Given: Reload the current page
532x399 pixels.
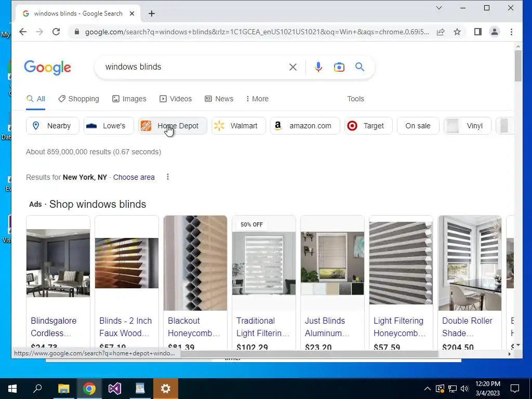Looking at the screenshot, I should point(56,32).
